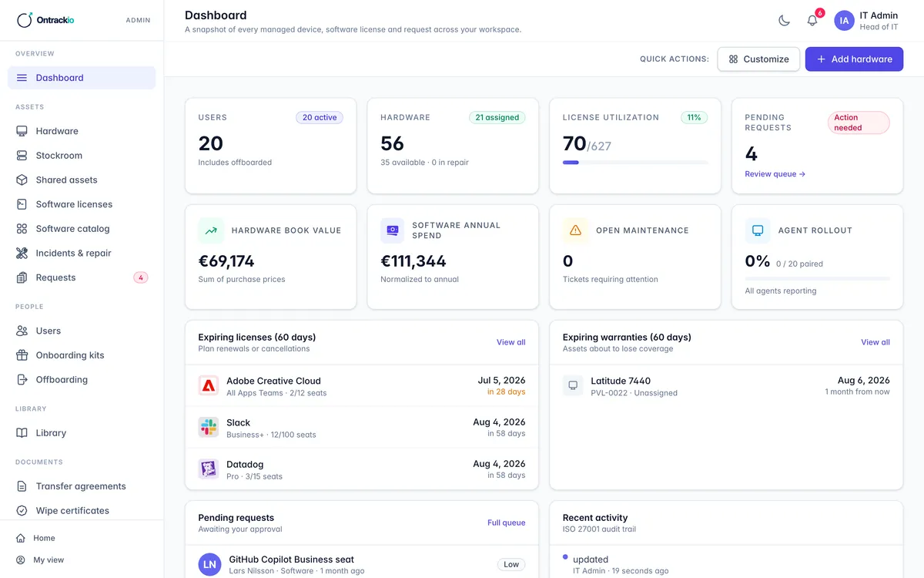Image resolution: width=924 pixels, height=578 pixels.
Task: Click the IT Admin profile name
Action: [879, 15]
